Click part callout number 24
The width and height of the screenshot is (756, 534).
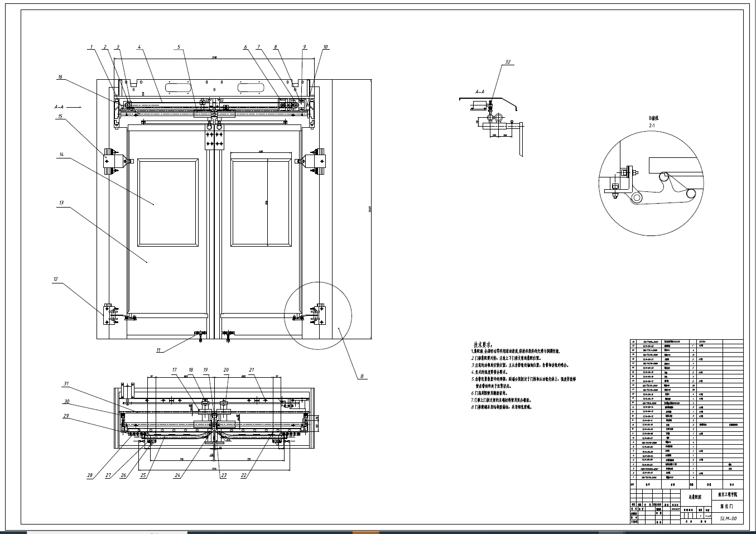click(x=177, y=475)
